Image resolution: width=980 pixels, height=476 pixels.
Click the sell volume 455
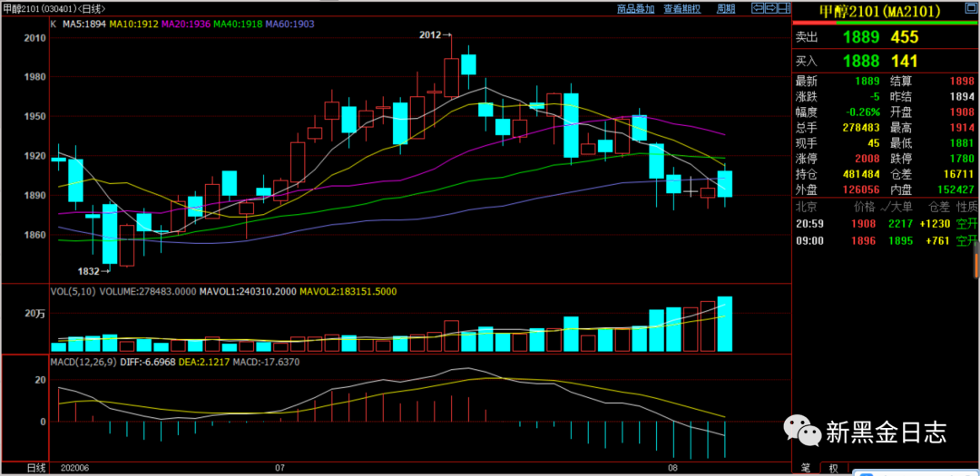[904, 37]
